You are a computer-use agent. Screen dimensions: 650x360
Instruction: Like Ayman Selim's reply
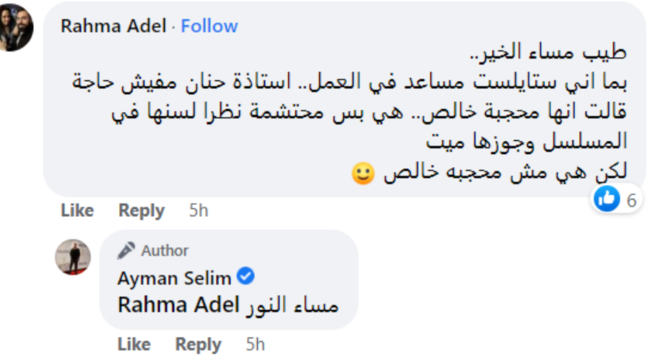coord(134,344)
